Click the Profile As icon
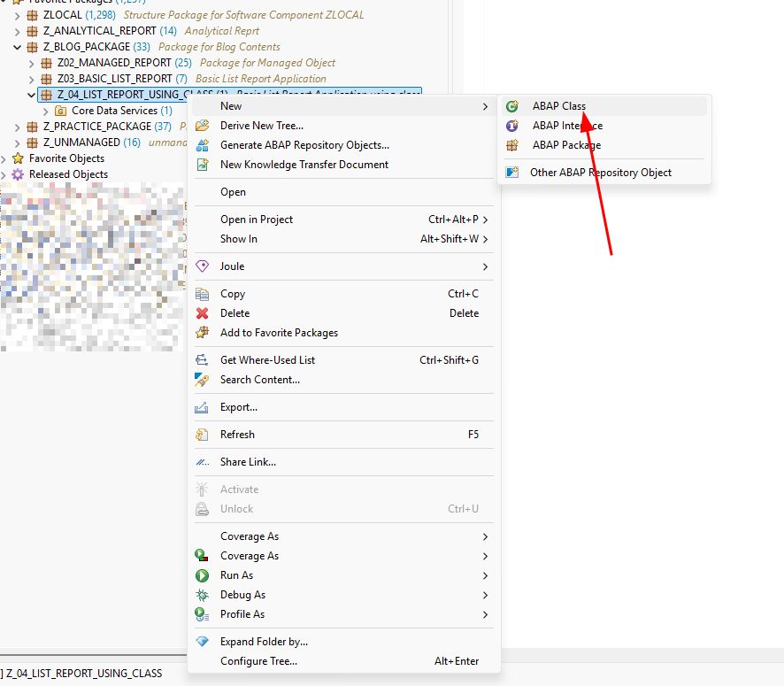784x686 pixels. [202, 614]
